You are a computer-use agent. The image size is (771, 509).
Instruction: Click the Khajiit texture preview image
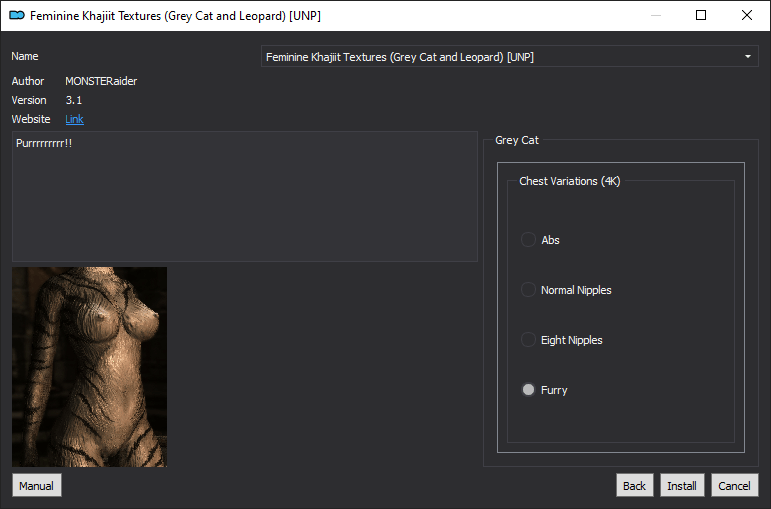click(x=89, y=367)
